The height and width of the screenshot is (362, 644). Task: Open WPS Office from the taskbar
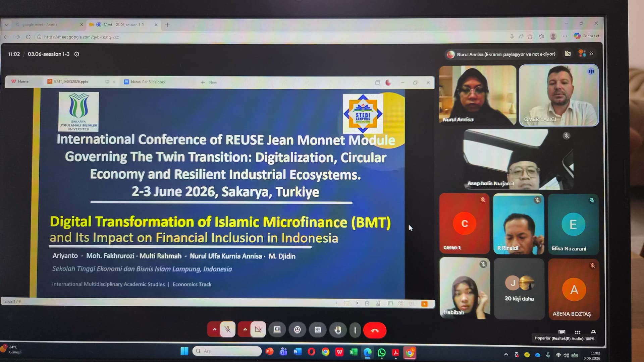pyautogui.click(x=339, y=352)
